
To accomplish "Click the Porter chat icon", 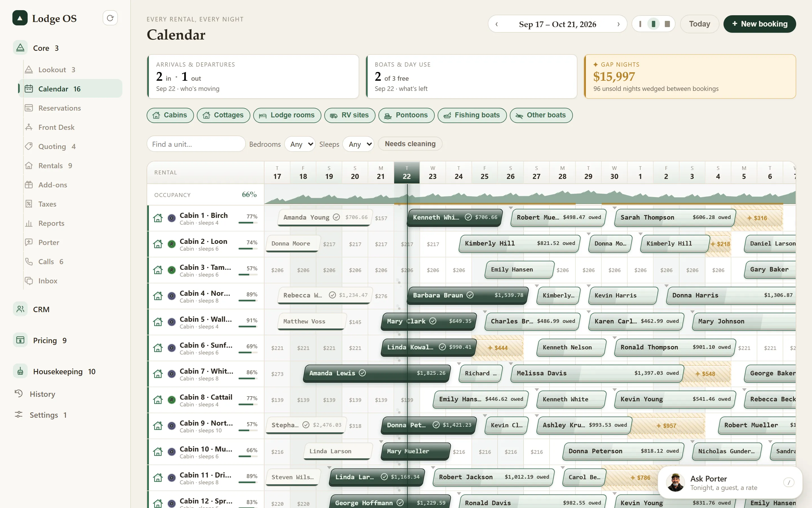I will [x=29, y=242].
